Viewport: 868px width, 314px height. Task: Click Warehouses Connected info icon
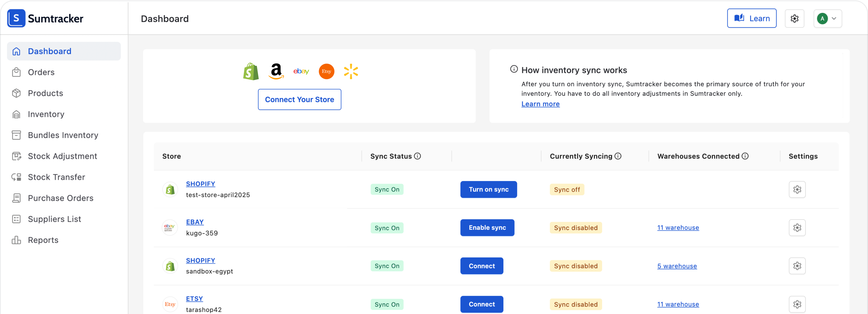pyautogui.click(x=745, y=156)
